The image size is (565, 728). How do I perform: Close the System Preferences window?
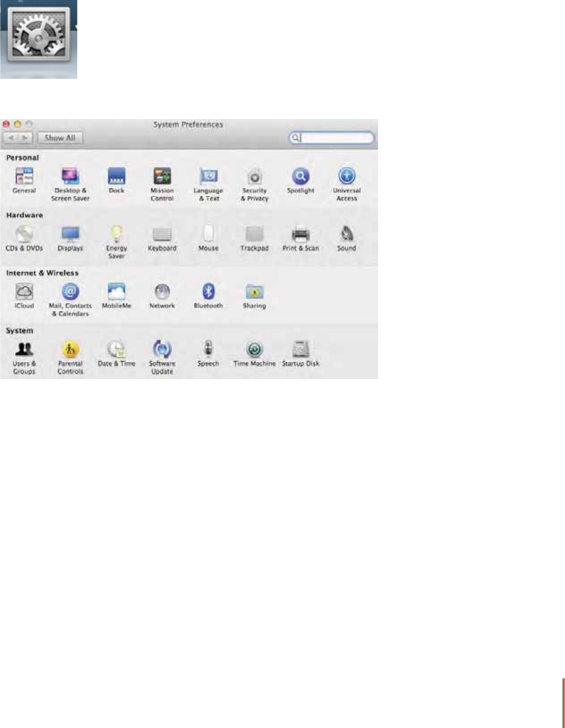pyautogui.click(x=6, y=124)
